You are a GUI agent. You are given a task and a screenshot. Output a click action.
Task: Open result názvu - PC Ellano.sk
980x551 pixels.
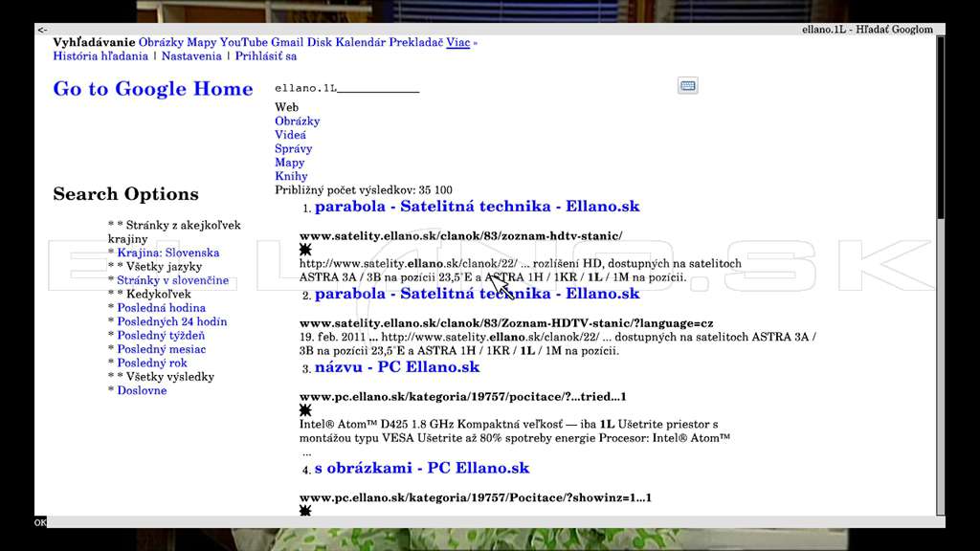pos(397,367)
